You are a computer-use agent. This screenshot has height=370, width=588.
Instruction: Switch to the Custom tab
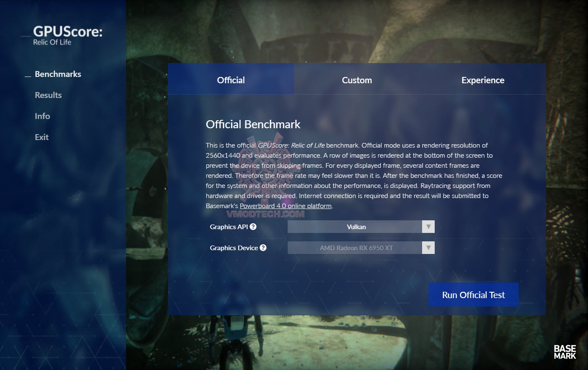pos(357,79)
